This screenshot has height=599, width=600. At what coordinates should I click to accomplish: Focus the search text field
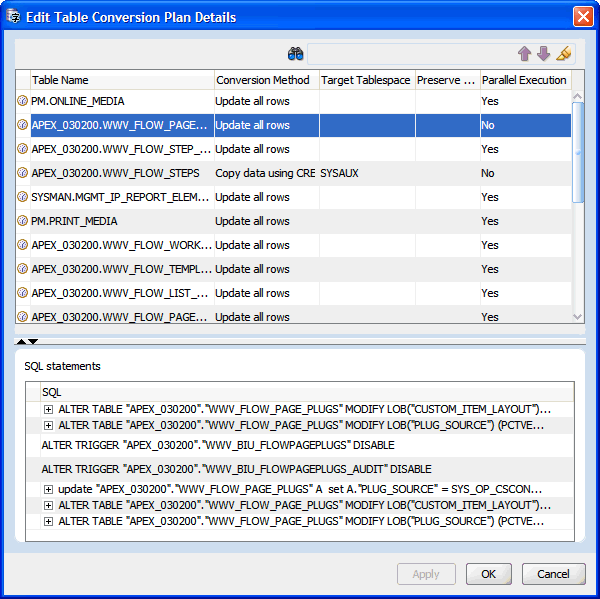(411, 54)
